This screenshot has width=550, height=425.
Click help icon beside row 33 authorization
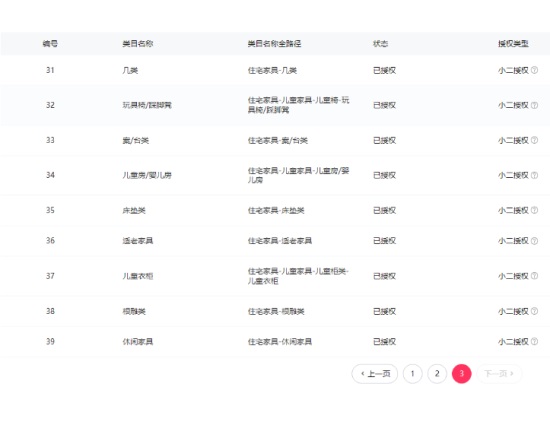pos(534,140)
